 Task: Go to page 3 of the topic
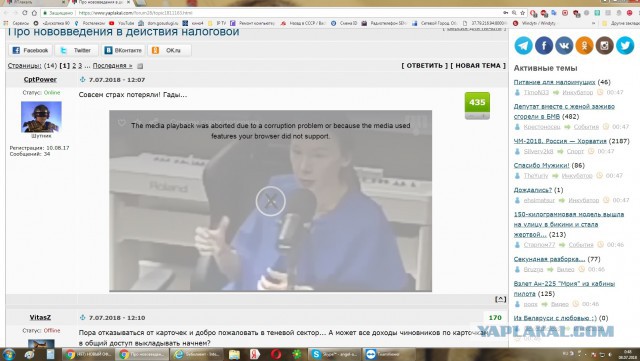(80, 65)
